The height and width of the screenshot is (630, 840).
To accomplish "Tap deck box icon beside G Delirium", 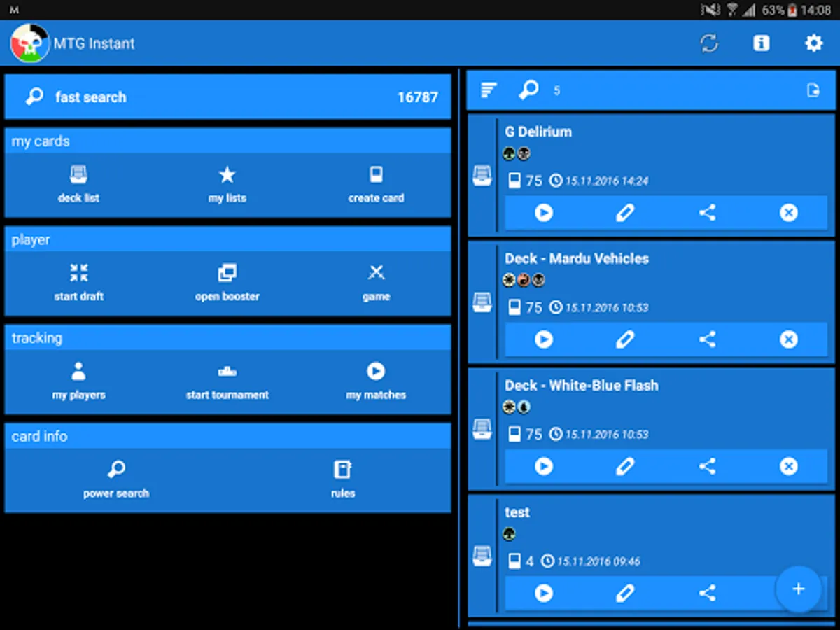I will [482, 175].
